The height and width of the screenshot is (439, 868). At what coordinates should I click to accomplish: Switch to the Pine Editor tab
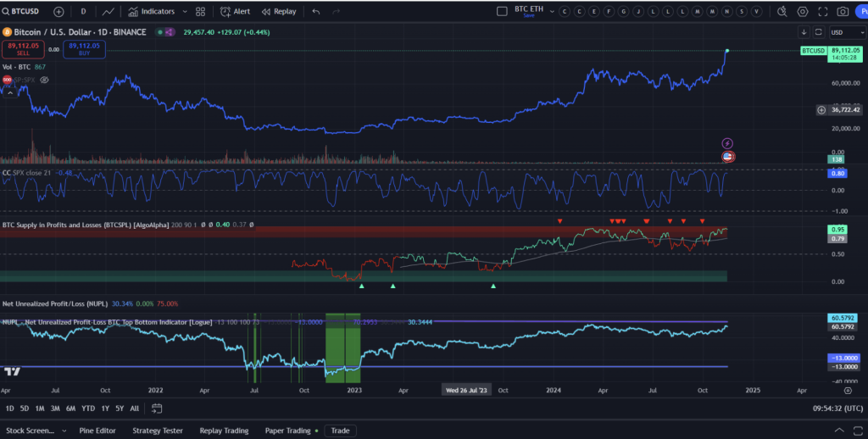coord(97,431)
